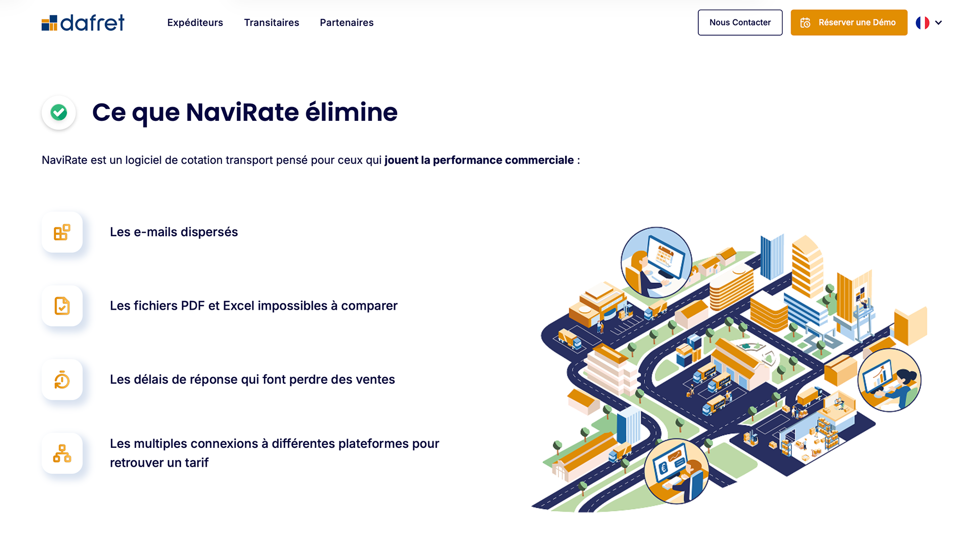Click the French flag icon

click(x=922, y=22)
